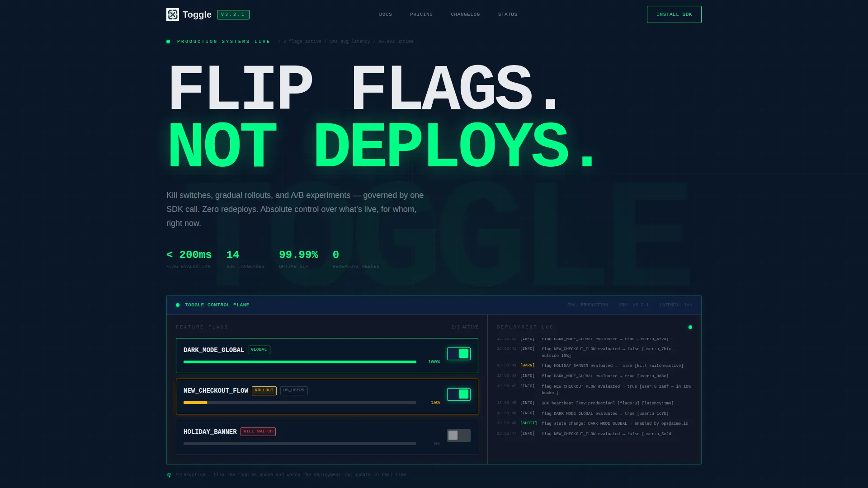This screenshot has width=868, height=488.
Task: Click the green dot beside Production Systems Live
Action: point(168,42)
